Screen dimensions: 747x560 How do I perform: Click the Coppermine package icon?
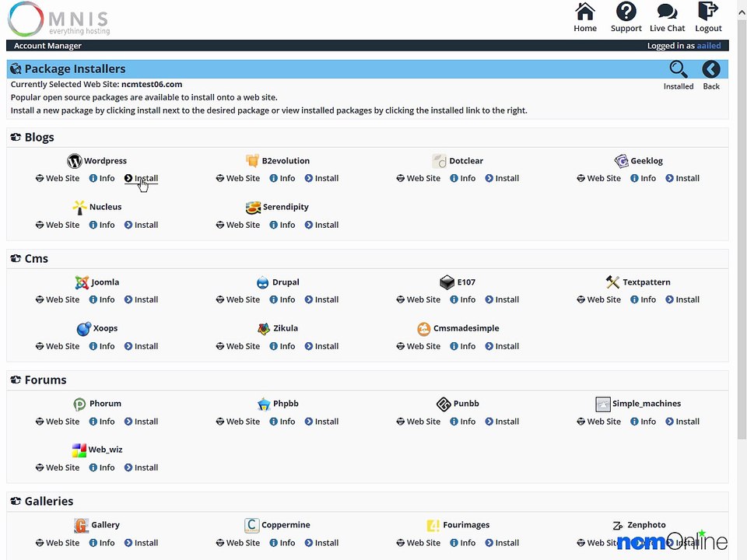(251, 525)
